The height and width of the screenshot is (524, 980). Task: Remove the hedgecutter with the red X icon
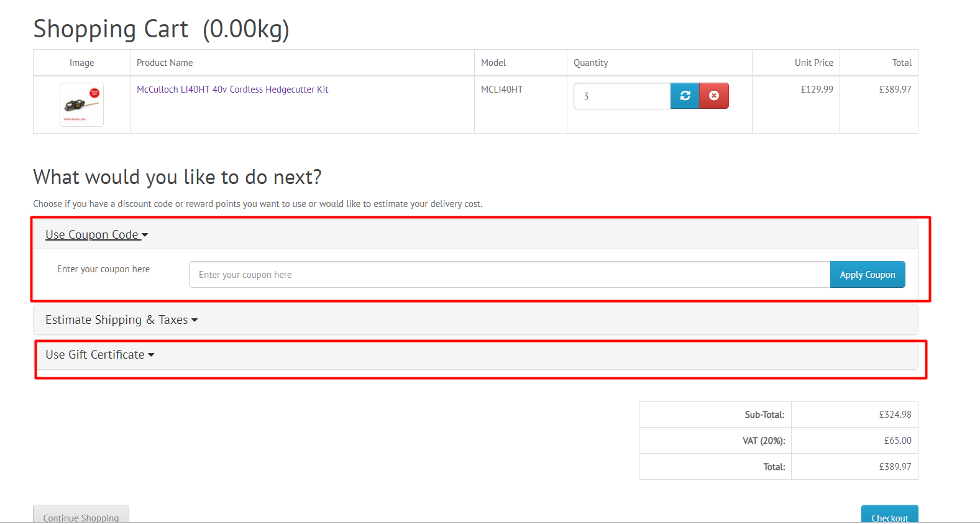(x=714, y=96)
